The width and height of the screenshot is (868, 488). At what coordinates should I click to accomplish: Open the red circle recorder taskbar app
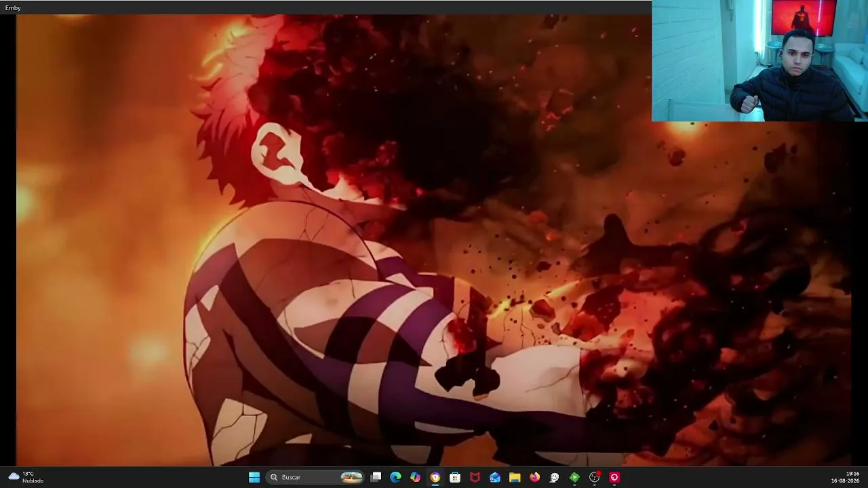click(x=614, y=477)
